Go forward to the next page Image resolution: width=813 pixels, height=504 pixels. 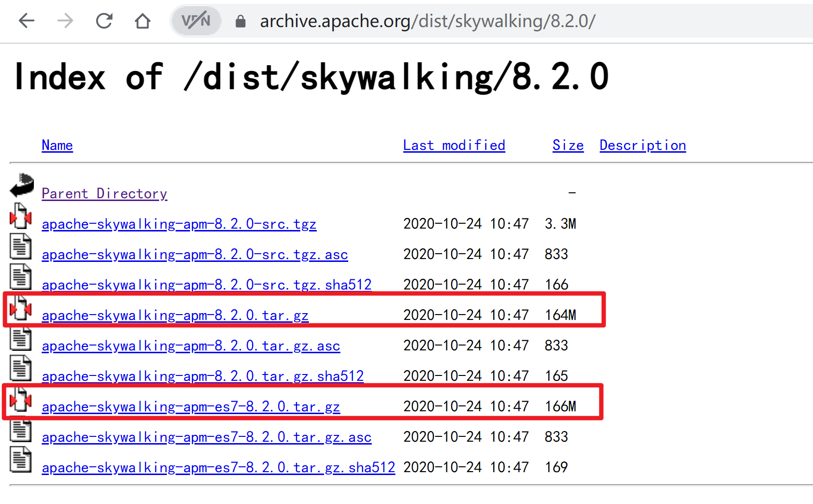(65, 21)
